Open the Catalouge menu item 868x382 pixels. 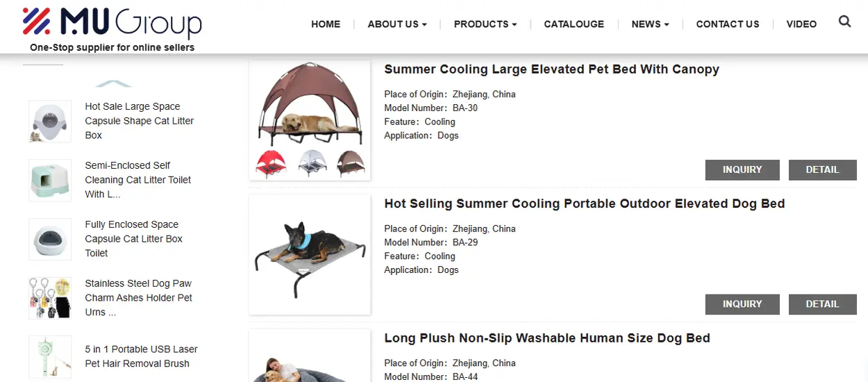pyautogui.click(x=574, y=24)
